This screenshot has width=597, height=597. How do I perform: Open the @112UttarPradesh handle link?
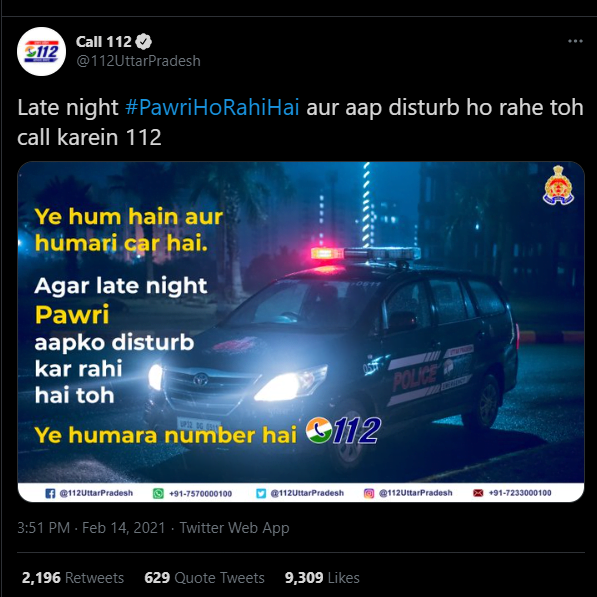pos(138,61)
